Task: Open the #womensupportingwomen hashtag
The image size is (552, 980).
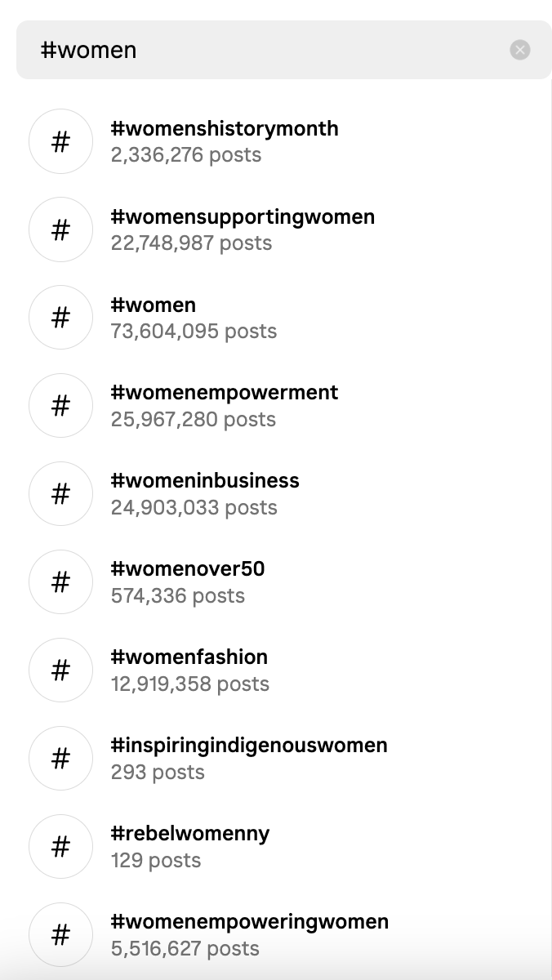Action: (243, 217)
